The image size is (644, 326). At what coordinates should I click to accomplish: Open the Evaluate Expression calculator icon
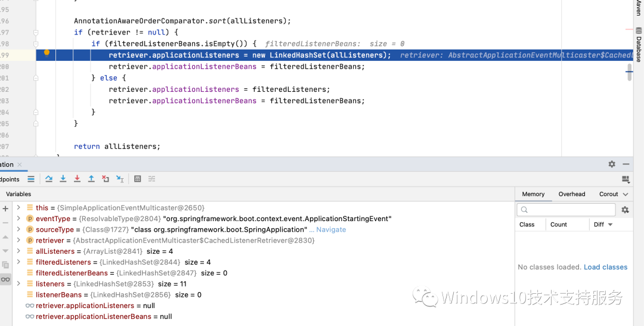click(x=138, y=179)
